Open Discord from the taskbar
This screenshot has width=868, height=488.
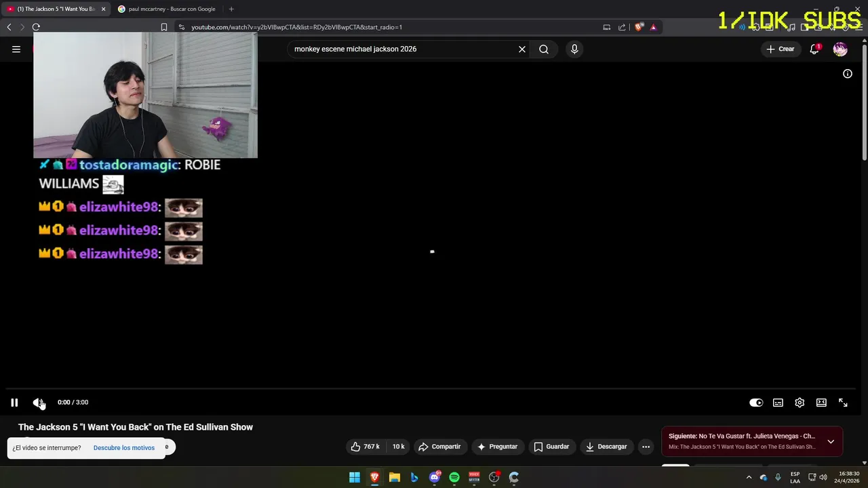435,477
